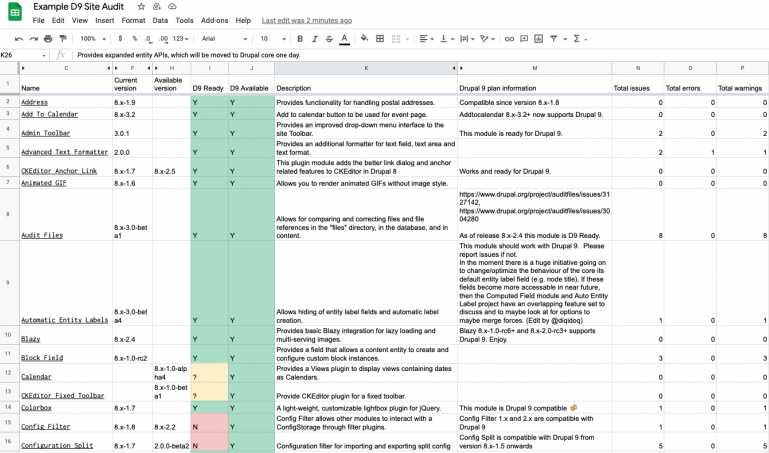769x453 pixels.
Task: Open the text color picker
Action: pos(344,39)
